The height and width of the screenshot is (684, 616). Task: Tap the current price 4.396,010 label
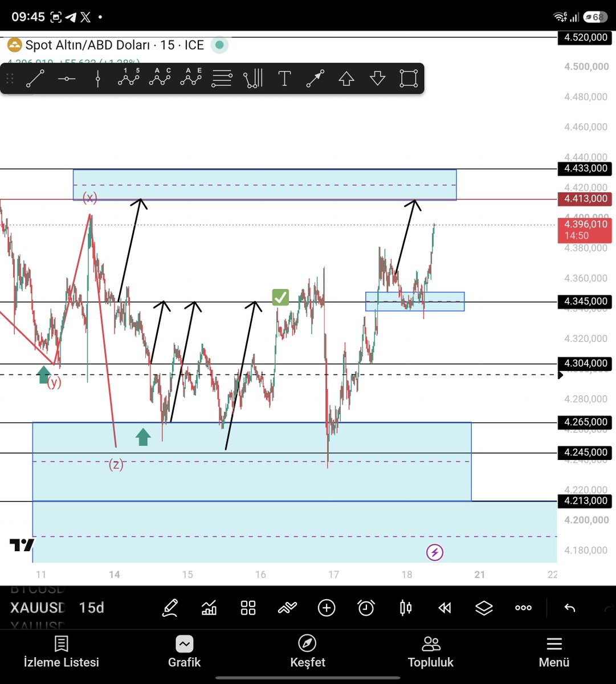(586, 230)
